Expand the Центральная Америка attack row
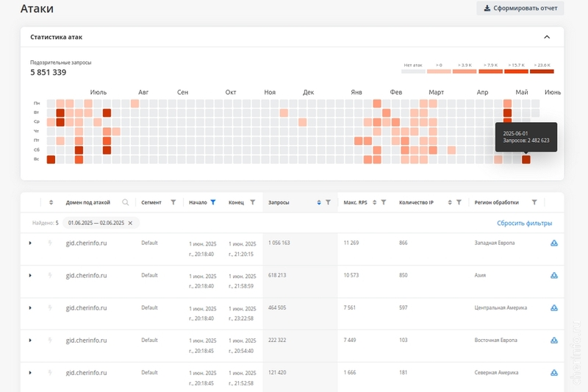The height and width of the screenshot is (392, 588). [30, 308]
